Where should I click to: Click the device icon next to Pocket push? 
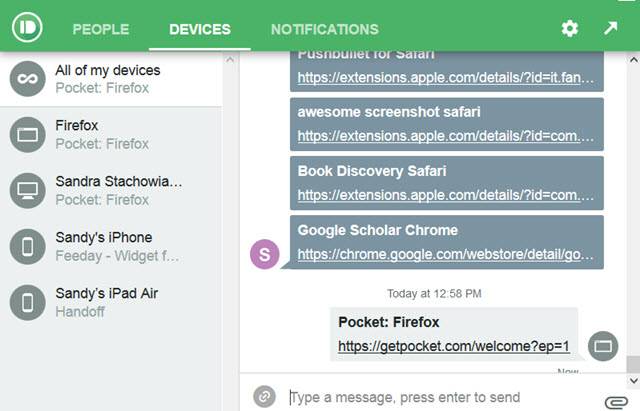pos(603,346)
